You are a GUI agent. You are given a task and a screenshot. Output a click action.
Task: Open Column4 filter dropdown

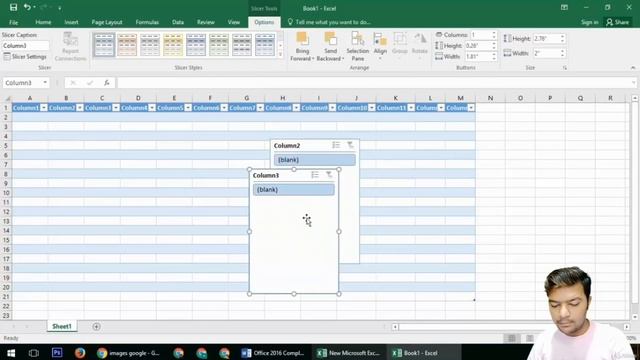pyautogui.click(x=152, y=108)
